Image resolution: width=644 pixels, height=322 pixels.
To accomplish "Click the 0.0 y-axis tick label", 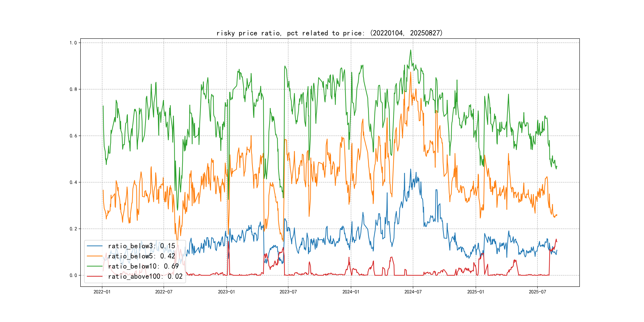I will point(73,275).
